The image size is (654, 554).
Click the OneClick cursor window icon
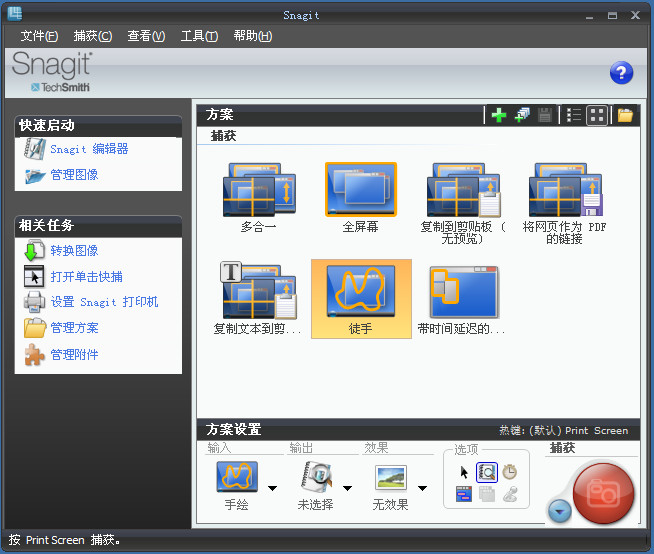(34, 276)
